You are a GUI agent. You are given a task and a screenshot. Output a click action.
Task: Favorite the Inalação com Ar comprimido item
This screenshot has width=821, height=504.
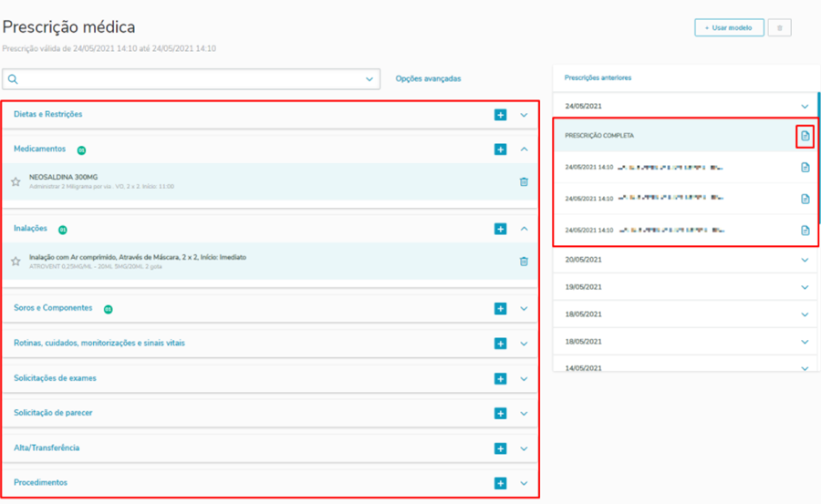coord(16,262)
